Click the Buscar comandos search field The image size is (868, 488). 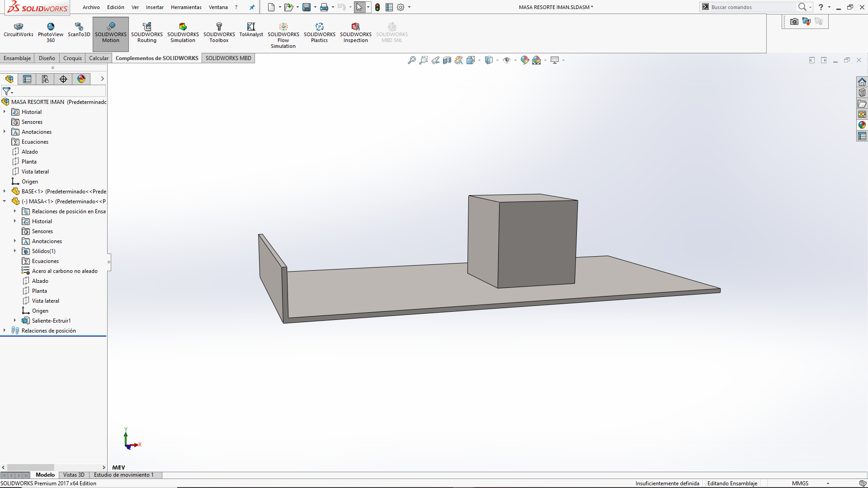click(x=750, y=7)
